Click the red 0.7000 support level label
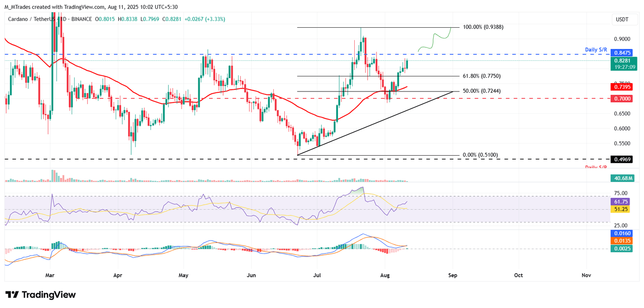644x308 pixels. [622, 98]
